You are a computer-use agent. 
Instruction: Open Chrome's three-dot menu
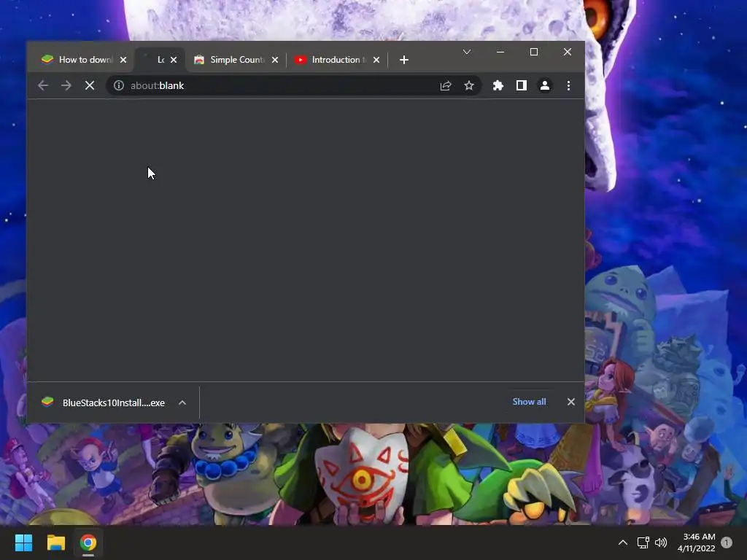(568, 86)
